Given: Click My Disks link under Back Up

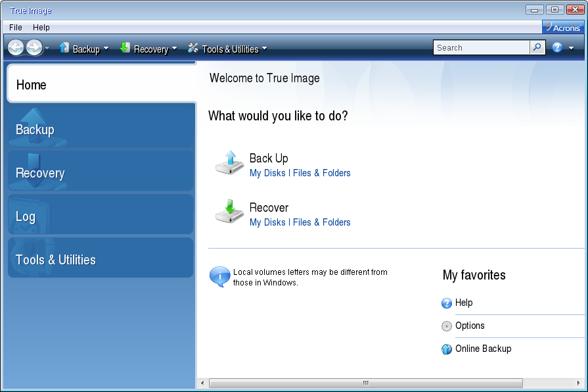Looking at the screenshot, I should (x=267, y=173).
